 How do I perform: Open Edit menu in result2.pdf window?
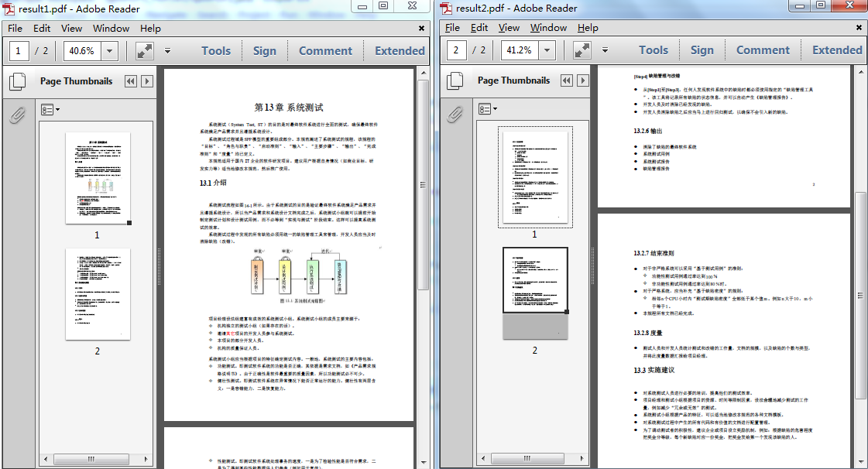tap(479, 28)
